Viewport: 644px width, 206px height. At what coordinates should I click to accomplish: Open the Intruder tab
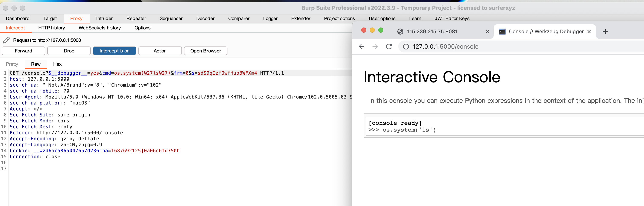click(x=105, y=19)
